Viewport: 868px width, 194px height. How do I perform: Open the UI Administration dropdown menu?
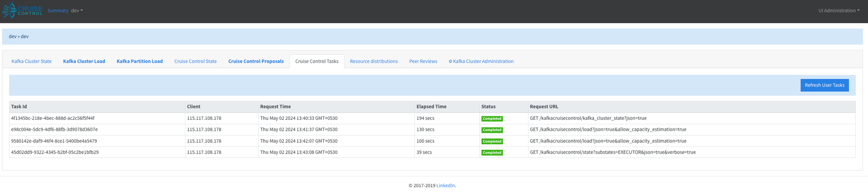839,10
